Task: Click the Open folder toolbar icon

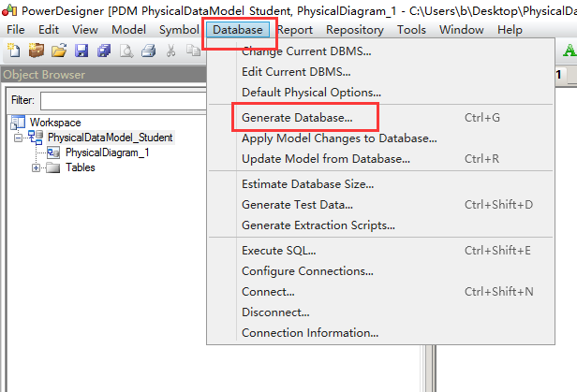Action: [59, 51]
